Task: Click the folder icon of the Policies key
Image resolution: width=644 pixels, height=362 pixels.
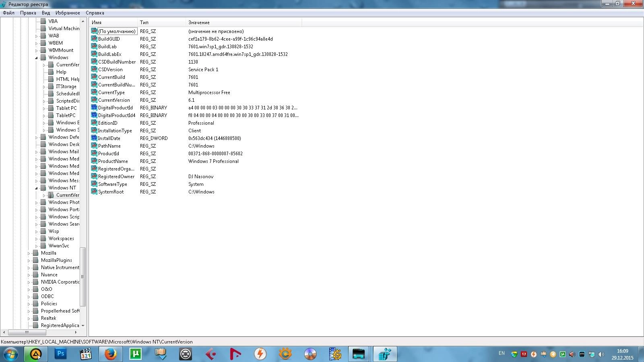Action: tap(36, 304)
